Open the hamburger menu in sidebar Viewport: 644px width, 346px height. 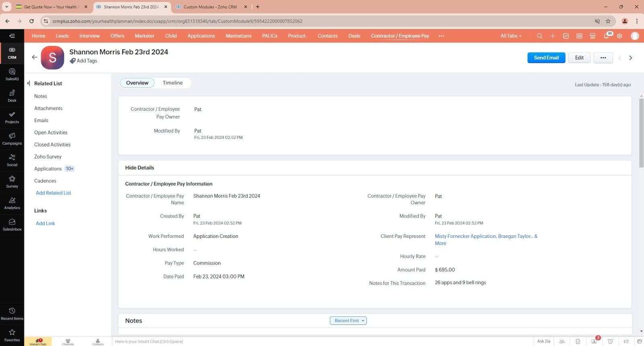[12, 36]
